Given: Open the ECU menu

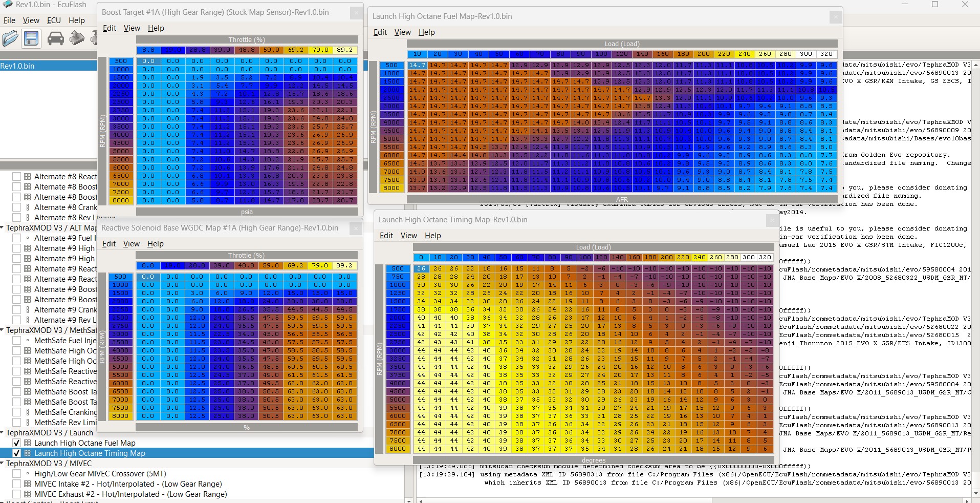Looking at the screenshot, I should (54, 20).
